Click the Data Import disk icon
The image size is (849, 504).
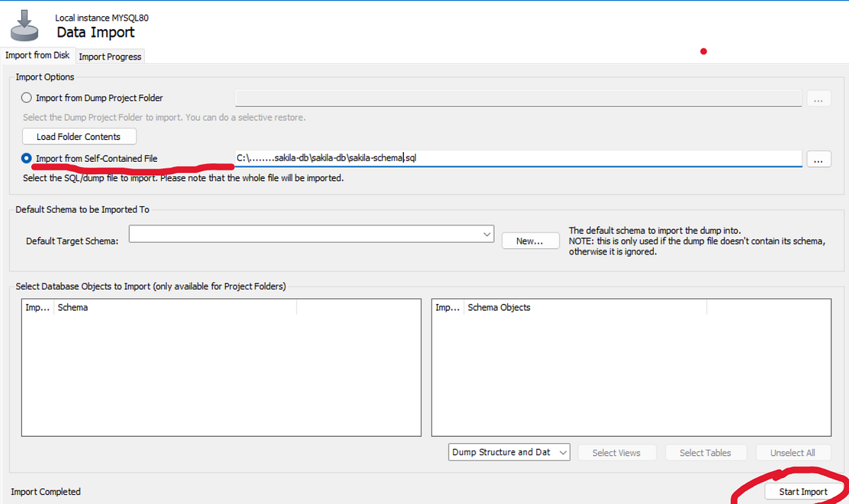(x=25, y=25)
